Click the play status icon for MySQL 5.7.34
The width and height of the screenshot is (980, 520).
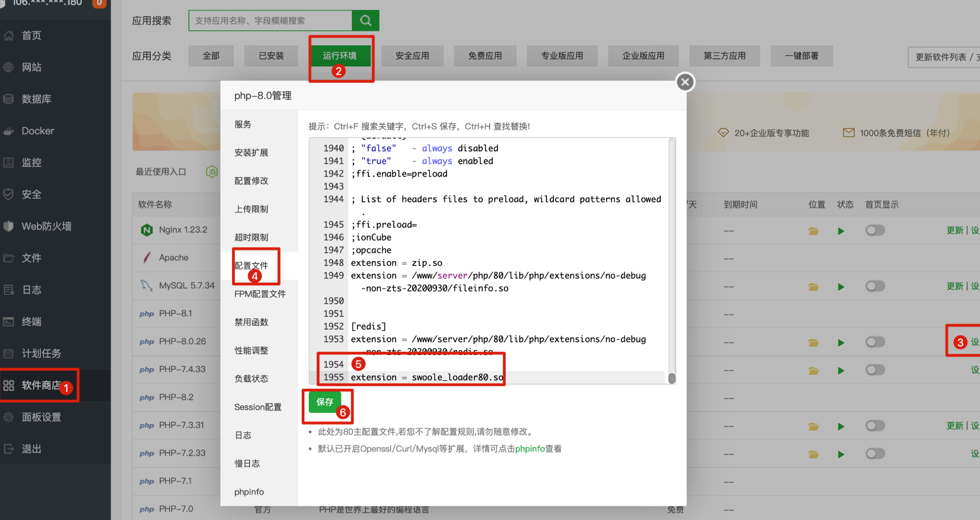click(x=841, y=286)
